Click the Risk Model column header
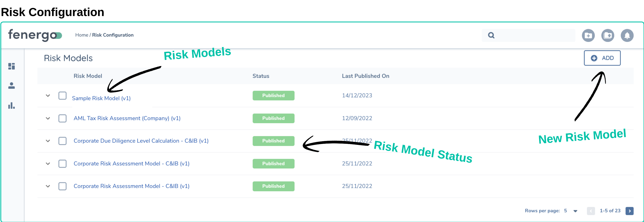This screenshot has height=222, width=644. pyautogui.click(x=88, y=76)
